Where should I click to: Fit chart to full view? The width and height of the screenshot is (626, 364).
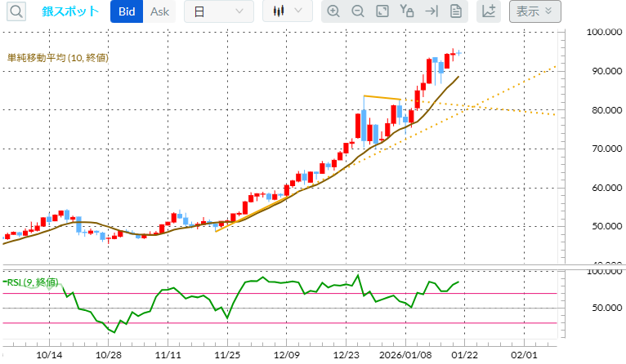pyautogui.click(x=382, y=11)
